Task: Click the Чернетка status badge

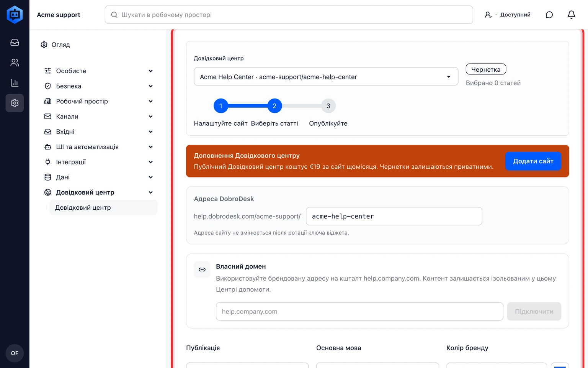Action: (x=486, y=69)
